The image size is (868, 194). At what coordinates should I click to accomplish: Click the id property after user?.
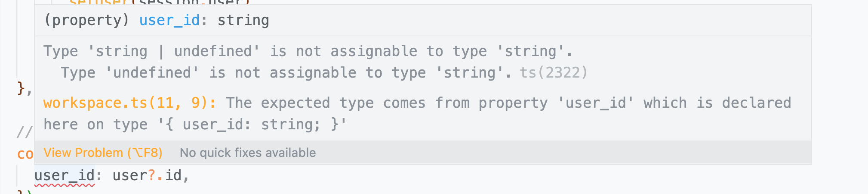pyautogui.click(x=173, y=175)
